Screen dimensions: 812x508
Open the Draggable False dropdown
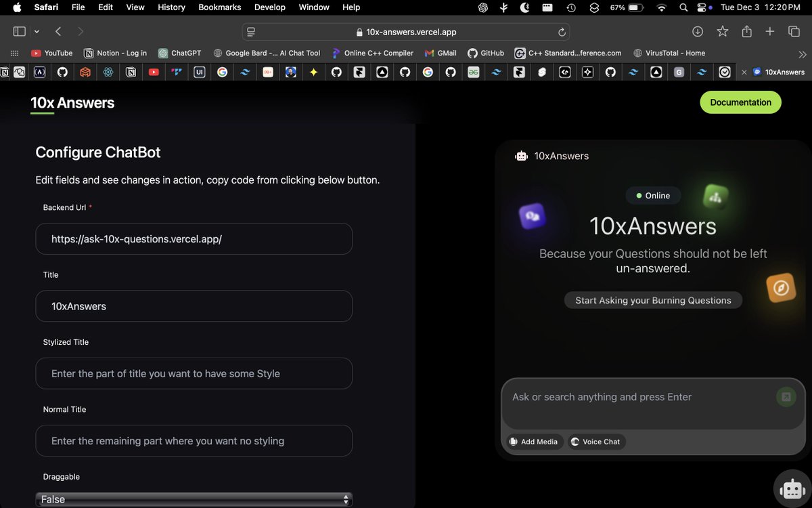click(x=194, y=499)
